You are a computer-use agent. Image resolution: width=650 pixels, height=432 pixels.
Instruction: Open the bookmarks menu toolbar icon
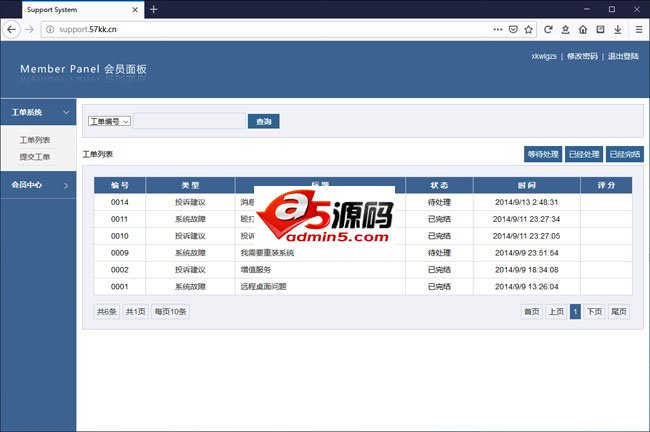tap(565, 29)
